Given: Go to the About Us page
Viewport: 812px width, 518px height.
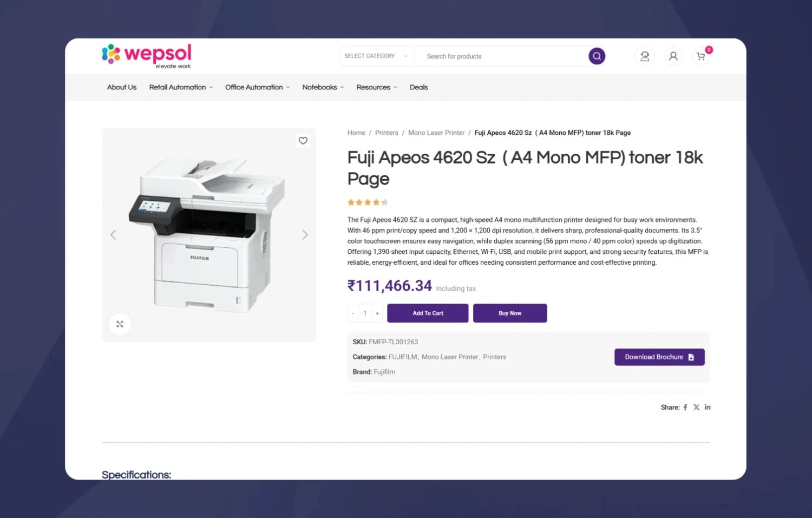Looking at the screenshot, I should pos(122,87).
